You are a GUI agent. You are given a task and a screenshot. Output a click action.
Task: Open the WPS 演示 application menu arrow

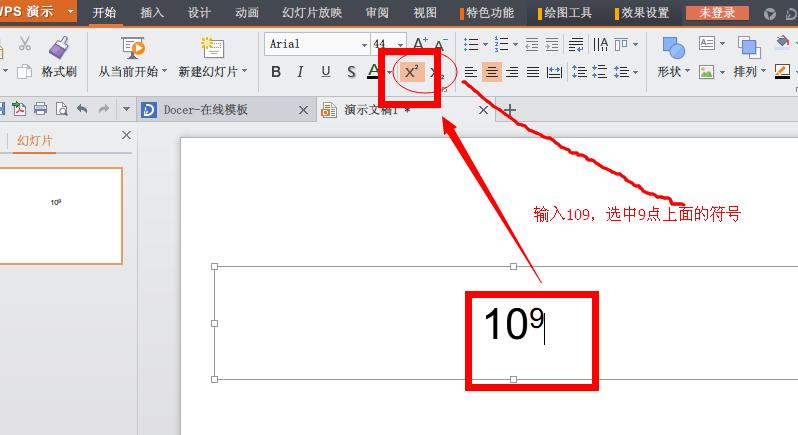tap(70, 11)
